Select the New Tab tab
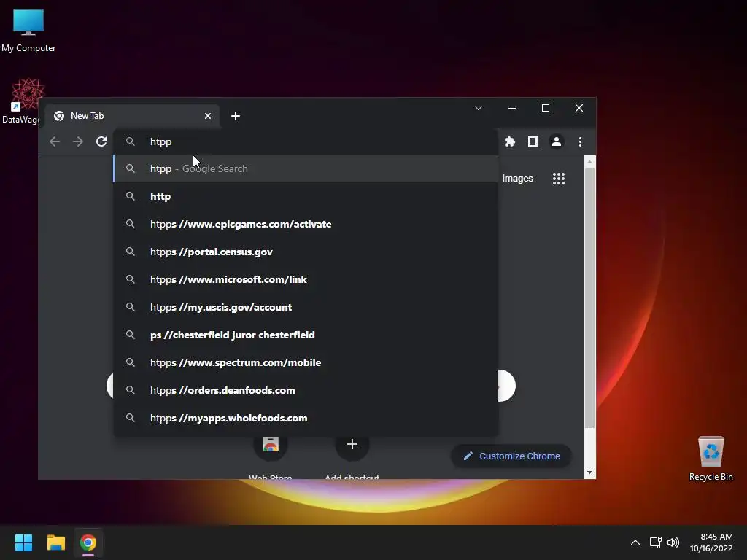 [132, 116]
